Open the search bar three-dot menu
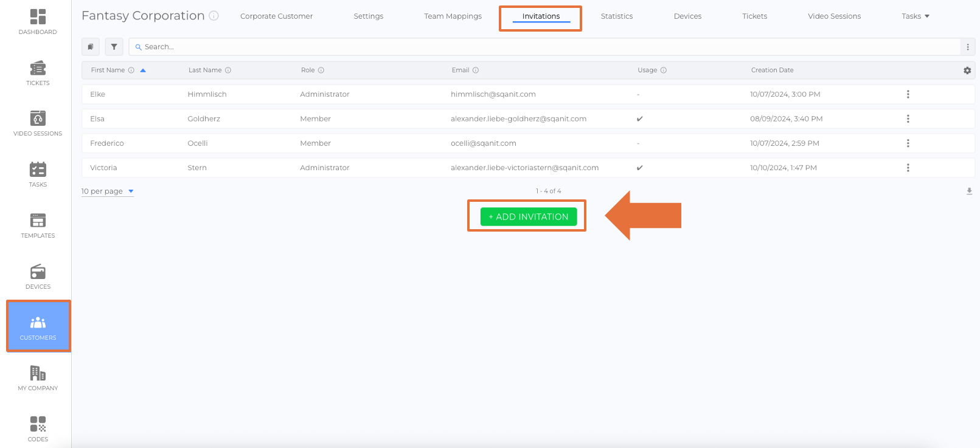980x448 pixels. point(967,47)
